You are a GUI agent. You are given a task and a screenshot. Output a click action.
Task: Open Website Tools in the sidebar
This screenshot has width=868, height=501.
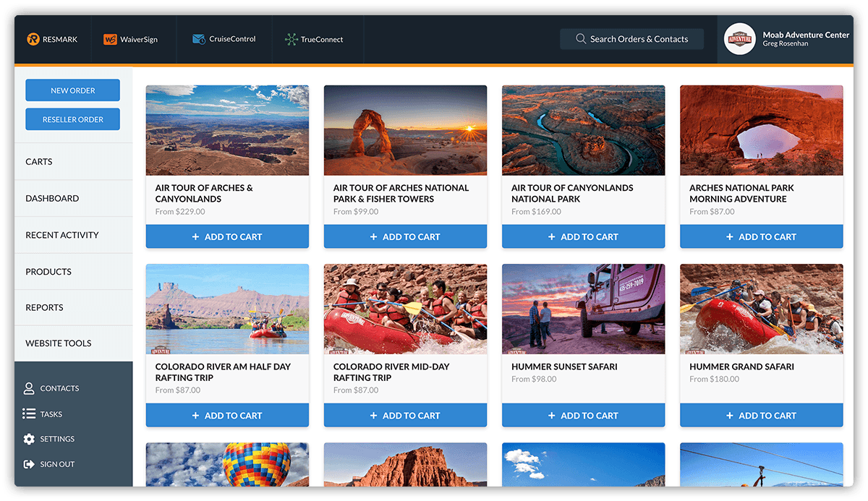[74, 343]
